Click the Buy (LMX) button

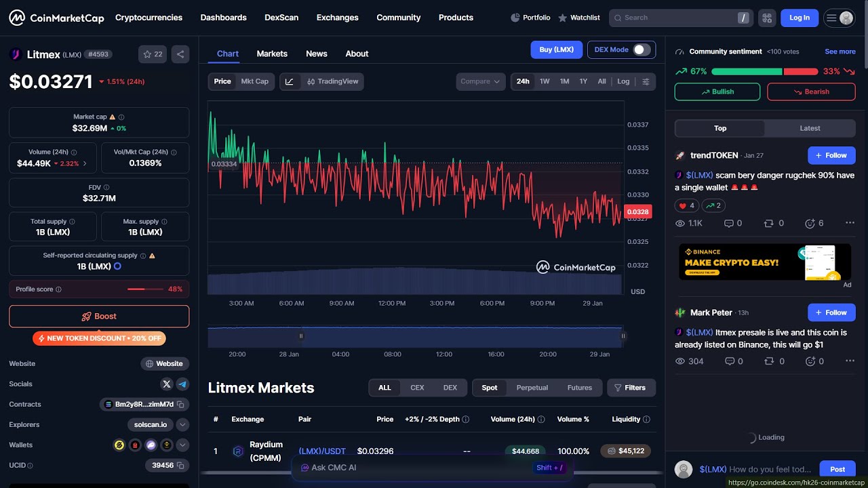coord(557,49)
